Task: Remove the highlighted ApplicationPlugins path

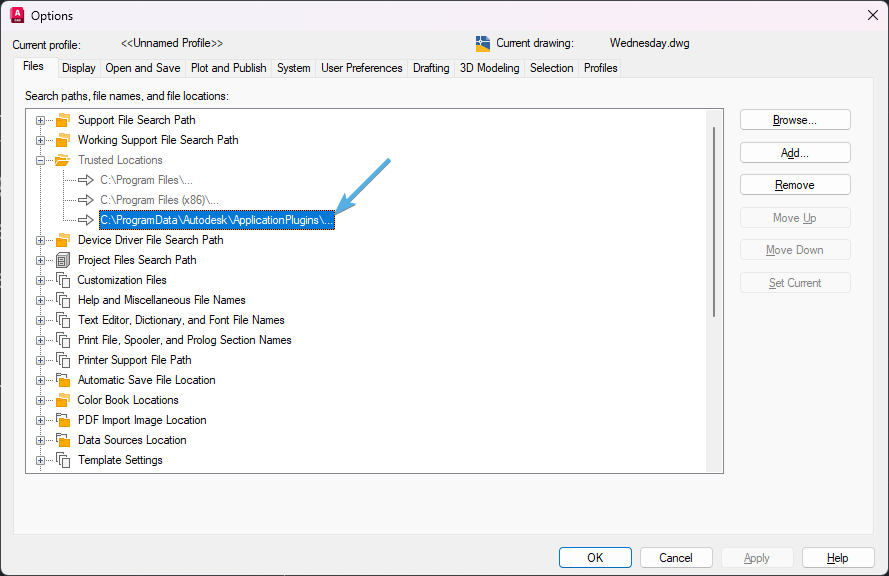Action: [794, 184]
